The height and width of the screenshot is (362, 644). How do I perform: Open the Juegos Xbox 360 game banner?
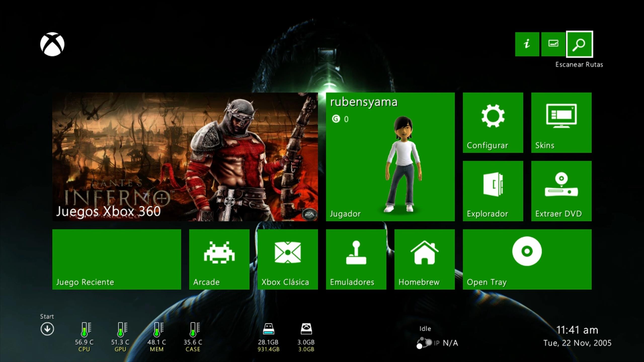185,157
